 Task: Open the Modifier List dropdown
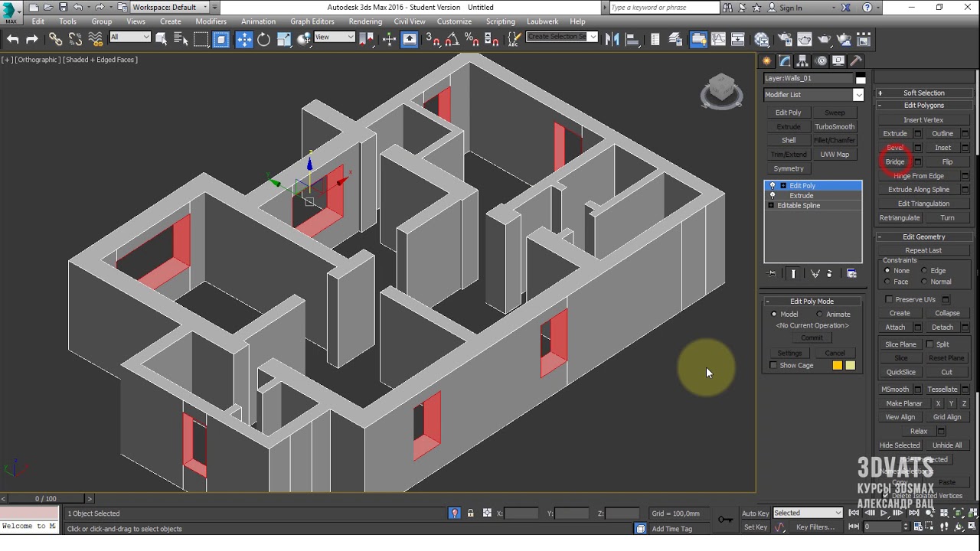click(813, 95)
